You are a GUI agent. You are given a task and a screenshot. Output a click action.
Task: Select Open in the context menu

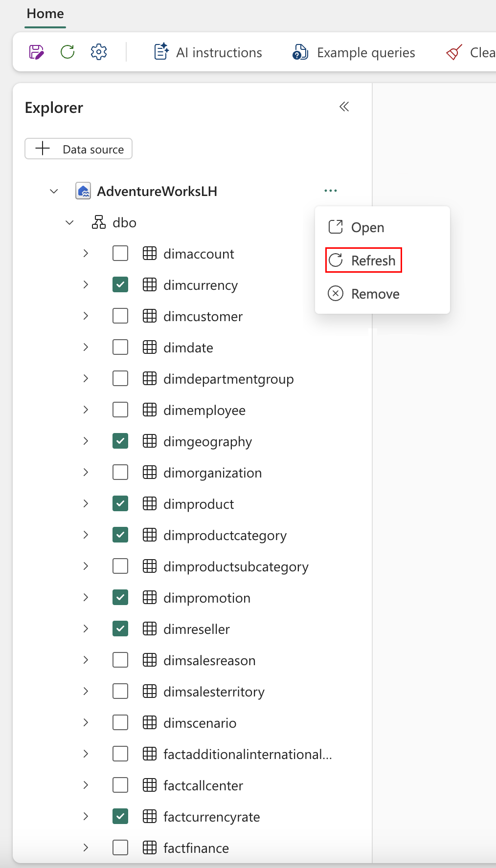[383, 227]
